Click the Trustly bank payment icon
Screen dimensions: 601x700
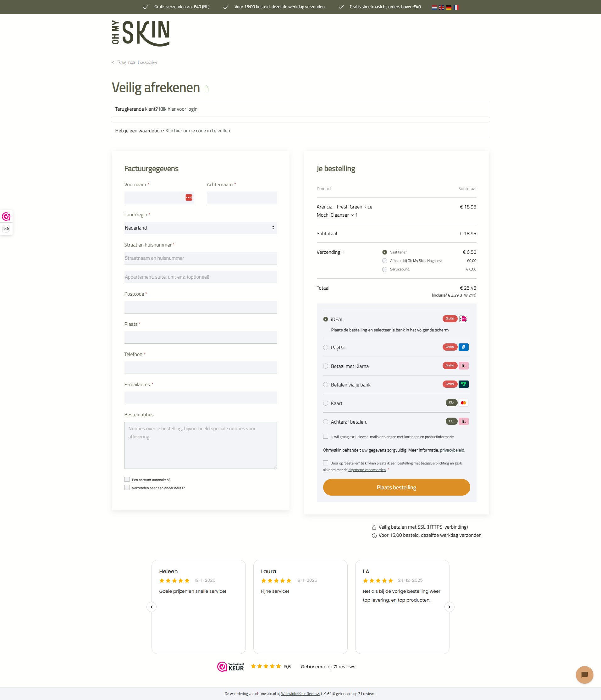point(463,384)
